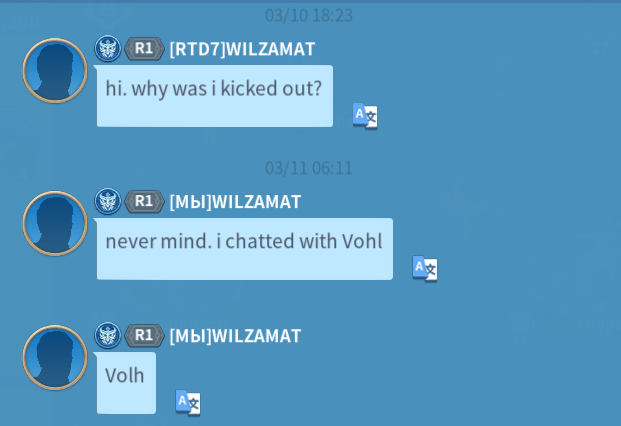Click the R1 rank badge on the first message

point(144,49)
